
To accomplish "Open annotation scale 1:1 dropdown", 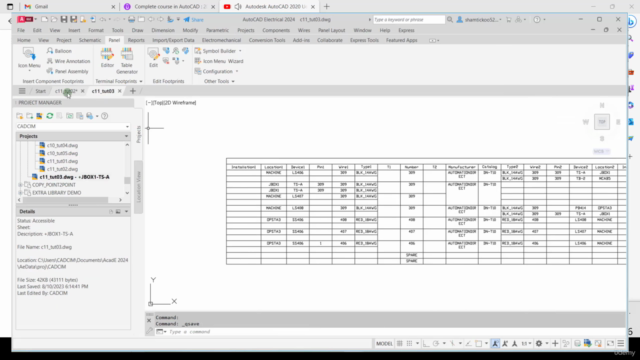I will click(x=526, y=344).
